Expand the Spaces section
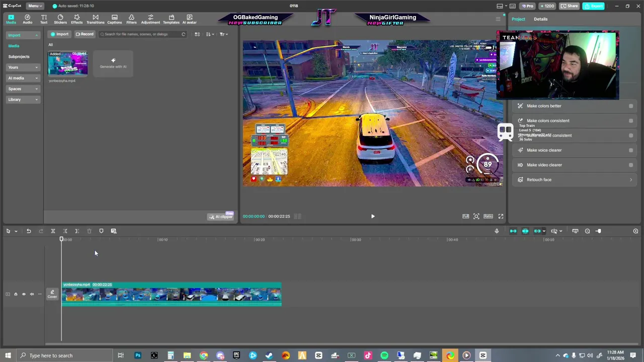 (23, 89)
